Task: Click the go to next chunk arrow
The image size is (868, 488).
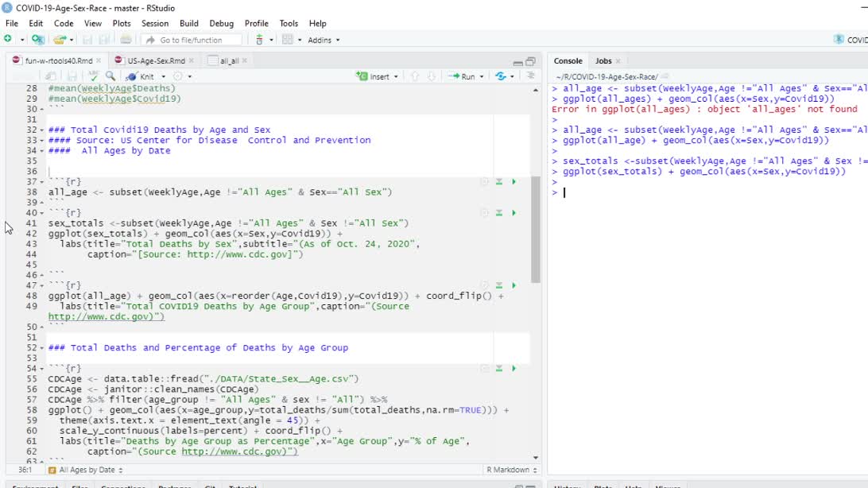Action: pyautogui.click(x=432, y=76)
